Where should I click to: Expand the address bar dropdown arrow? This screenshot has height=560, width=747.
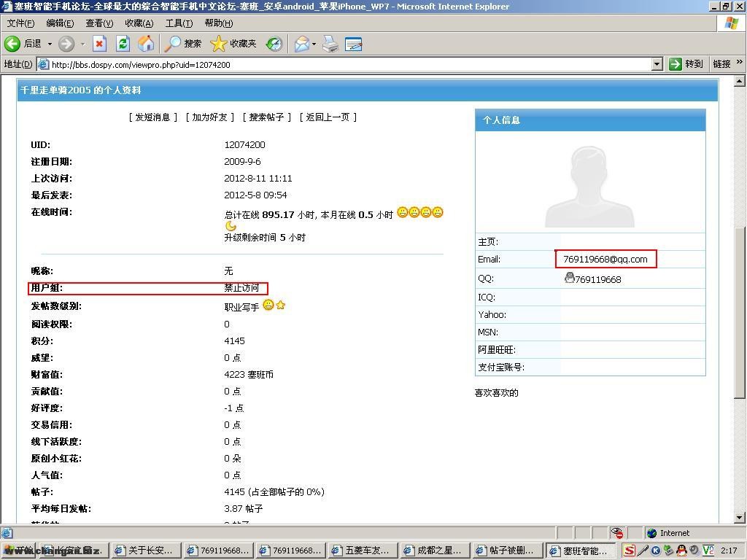tap(657, 64)
